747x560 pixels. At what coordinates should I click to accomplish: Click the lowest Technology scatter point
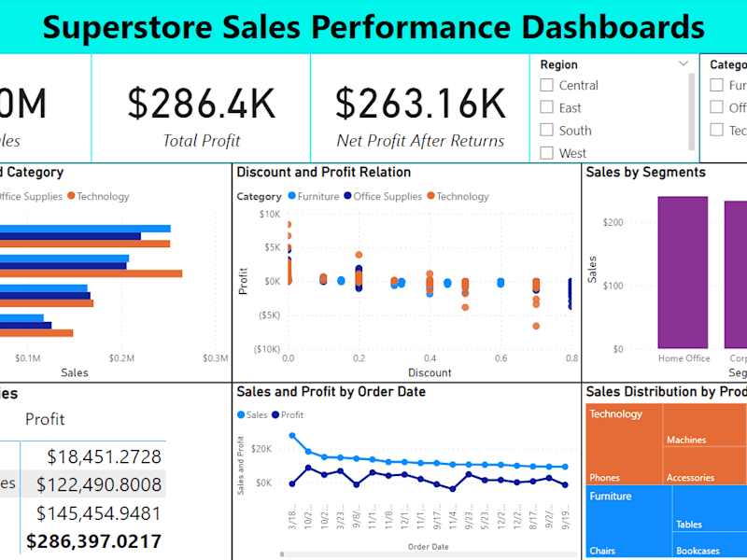click(536, 326)
